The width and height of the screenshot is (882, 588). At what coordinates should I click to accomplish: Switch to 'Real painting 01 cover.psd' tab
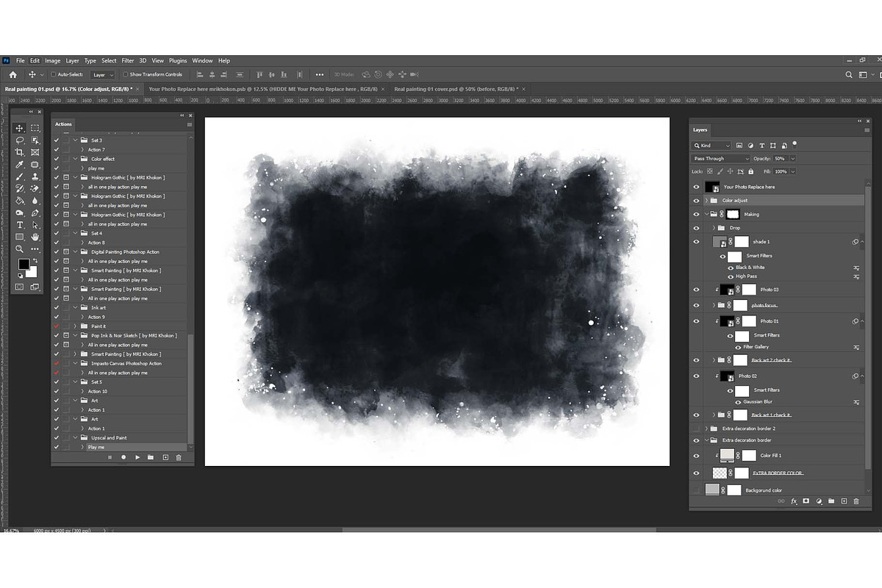click(456, 89)
